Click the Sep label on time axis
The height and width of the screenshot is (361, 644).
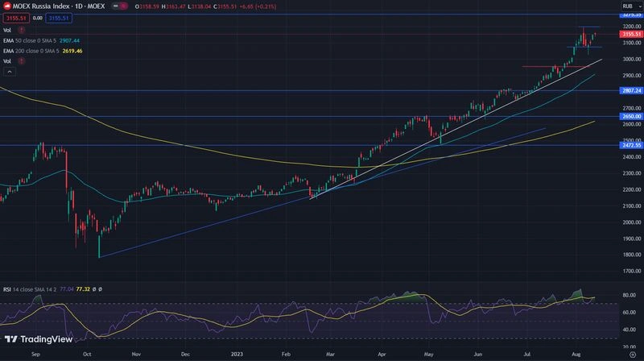(35, 355)
